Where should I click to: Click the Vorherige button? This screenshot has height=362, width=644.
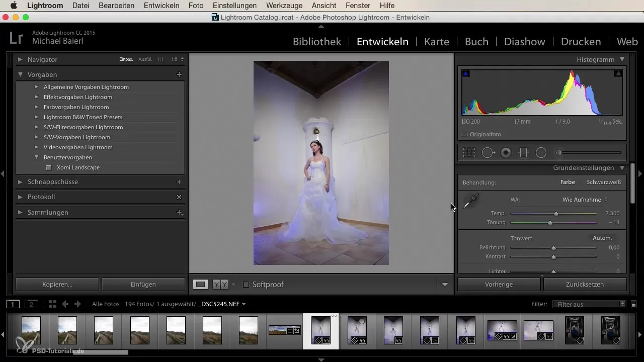[x=499, y=284]
